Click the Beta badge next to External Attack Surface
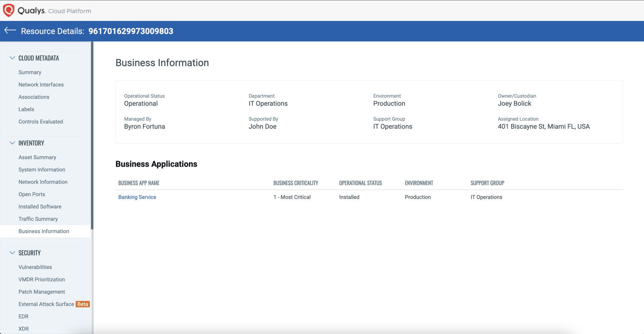Image resolution: width=644 pixels, height=334 pixels. click(82, 304)
